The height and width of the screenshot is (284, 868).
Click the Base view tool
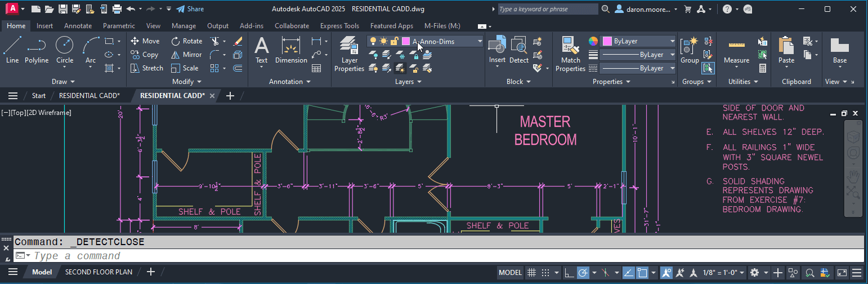tap(839, 50)
